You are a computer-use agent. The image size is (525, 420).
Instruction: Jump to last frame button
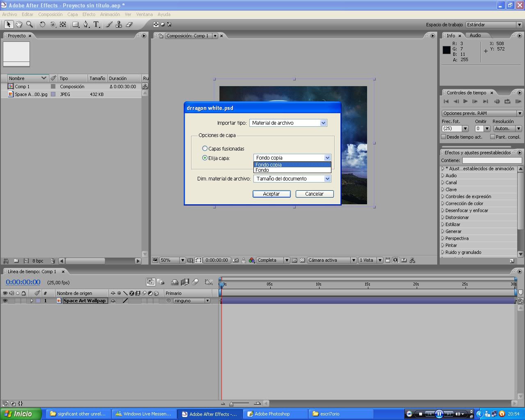coord(486,101)
